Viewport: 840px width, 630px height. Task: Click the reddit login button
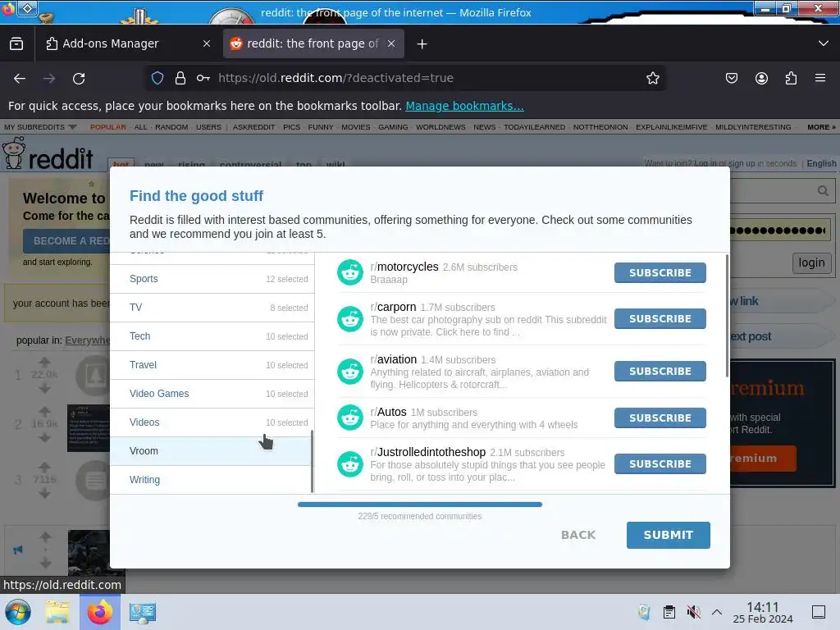(x=811, y=262)
